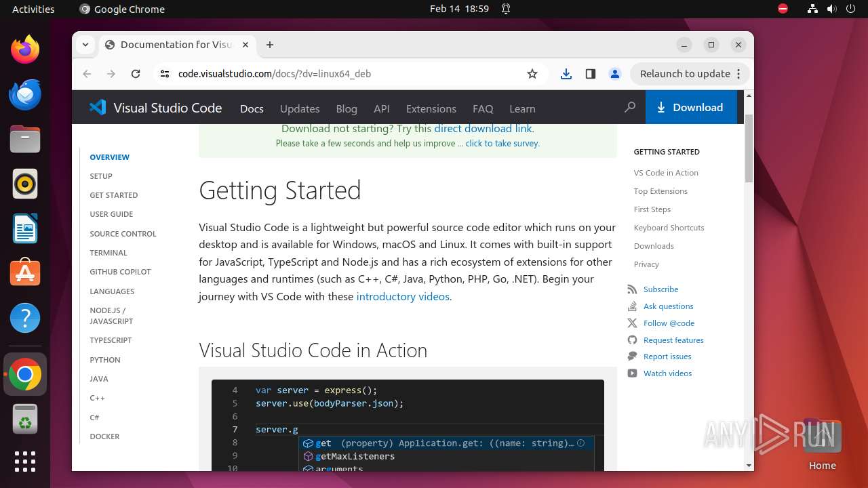868x488 pixels.
Task: Select SETUP in the docs sidebar
Action: [x=101, y=176]
